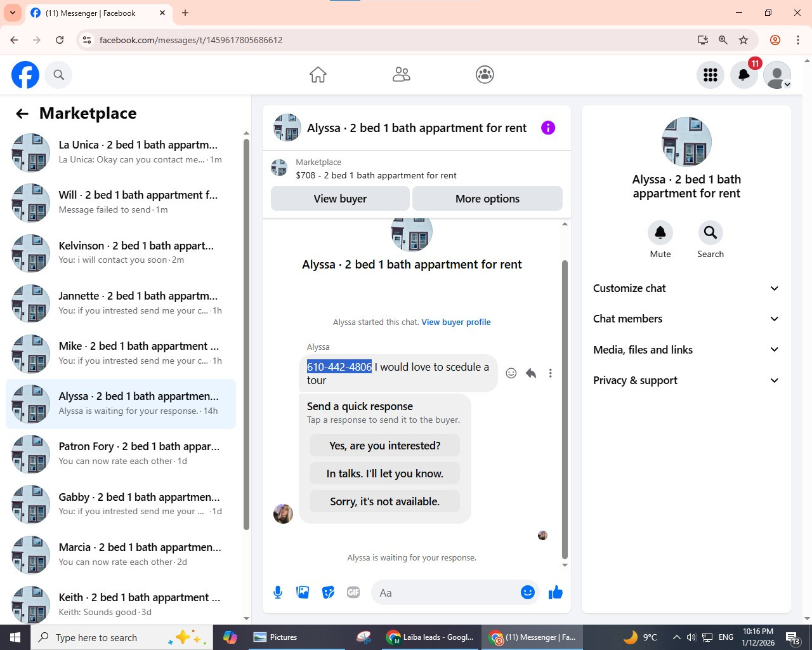Open the Copilot icon in the taskbar

(x=230, y=637)
